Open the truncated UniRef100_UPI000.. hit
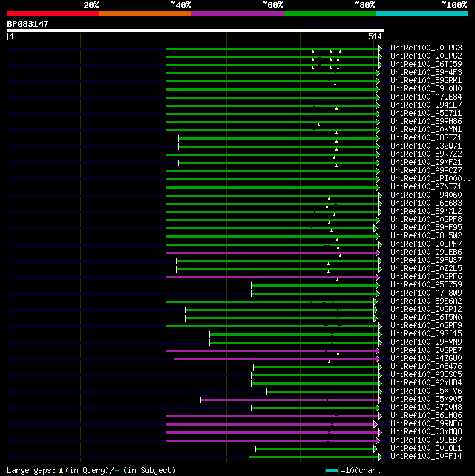 430,179
